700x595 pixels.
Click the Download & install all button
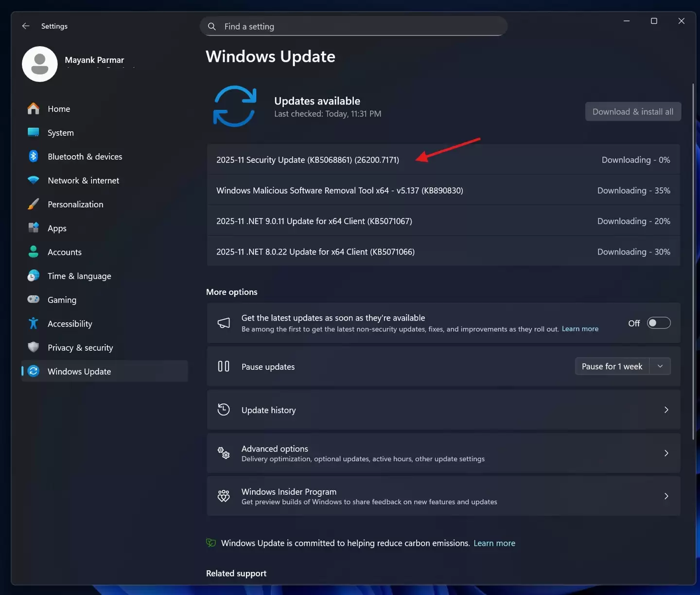(x=633, y=111)
